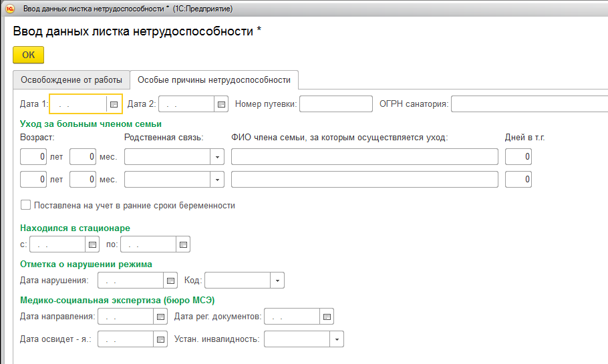Open calendar for Дата освидет-я field
Screen dimensions: 608x364
point(160,339)
